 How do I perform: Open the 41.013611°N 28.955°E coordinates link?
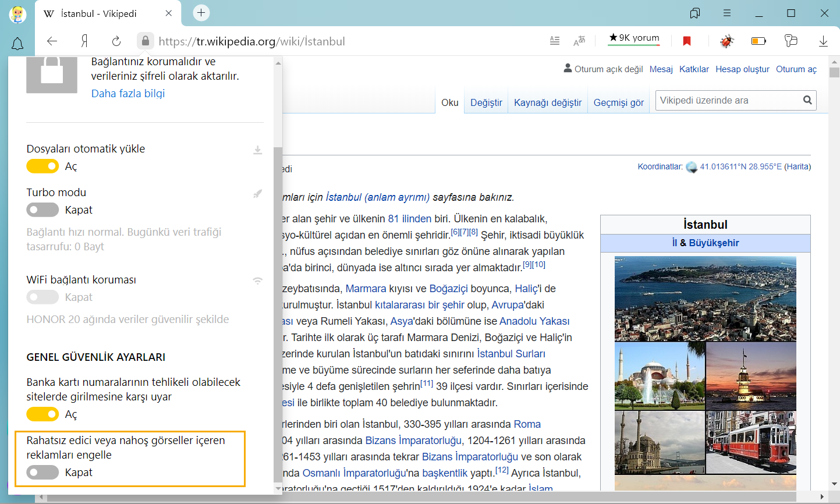(x=741, y=166)
